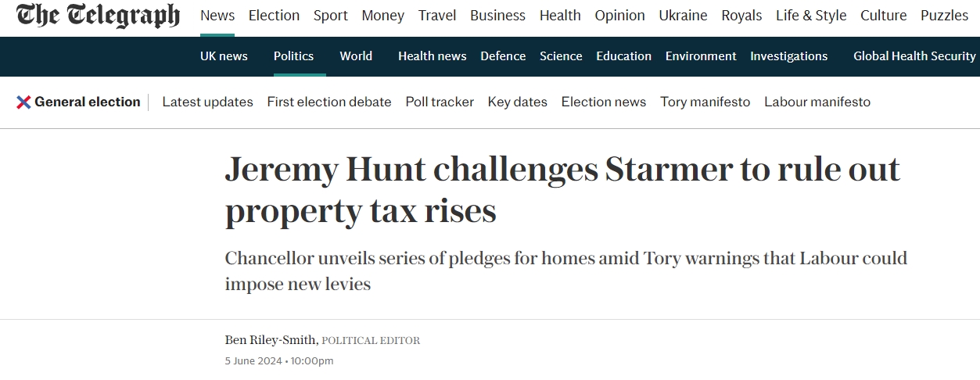980x380 pixels.
Task: Switch to the Politics tab
Action: pyautogui.click(x=293, y=56)
